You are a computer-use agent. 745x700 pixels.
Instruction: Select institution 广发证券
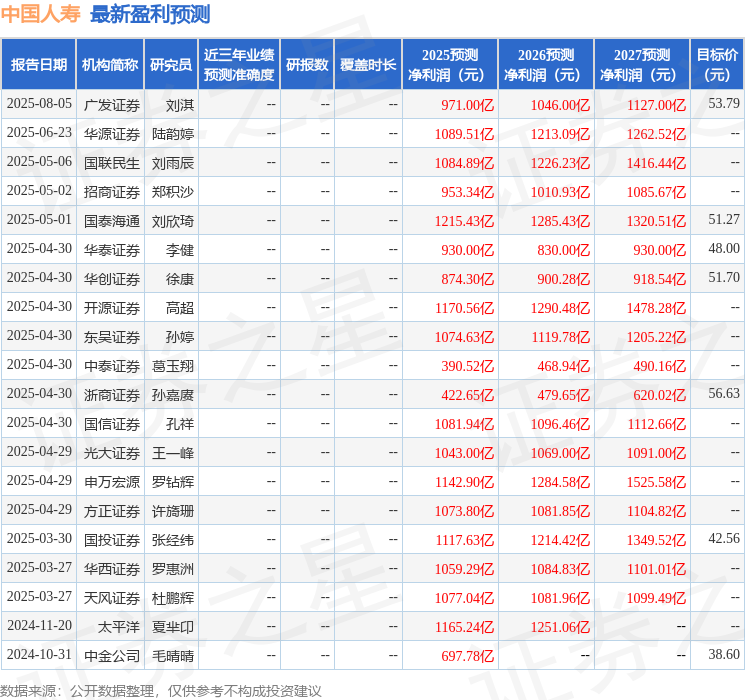pos(112,105)
